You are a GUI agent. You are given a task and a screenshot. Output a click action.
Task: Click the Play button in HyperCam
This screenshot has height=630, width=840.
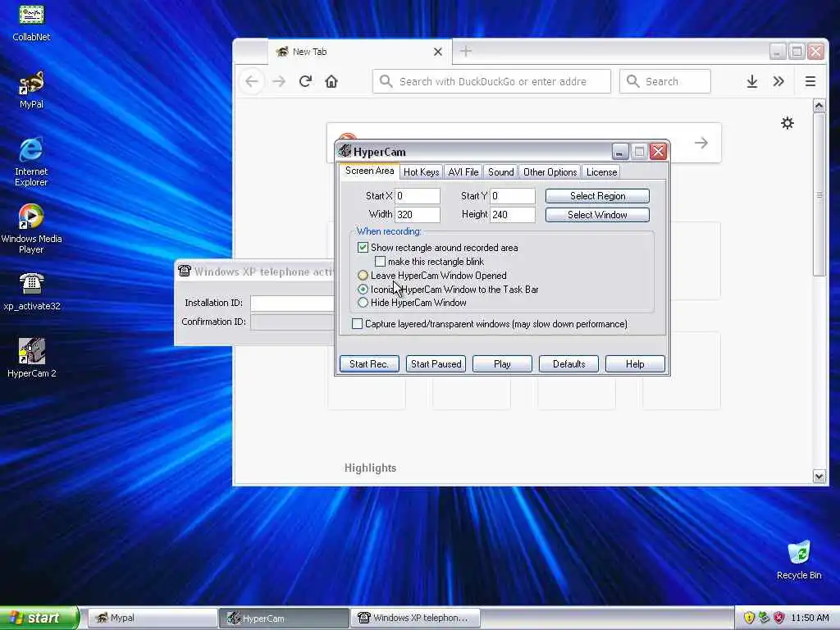[502, 363]
